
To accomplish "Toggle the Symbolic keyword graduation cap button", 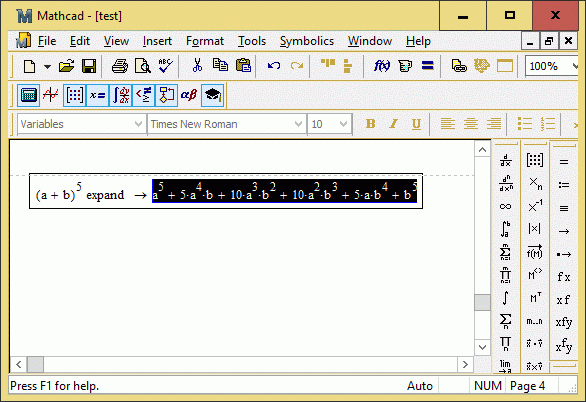I will tap(212, 95).
